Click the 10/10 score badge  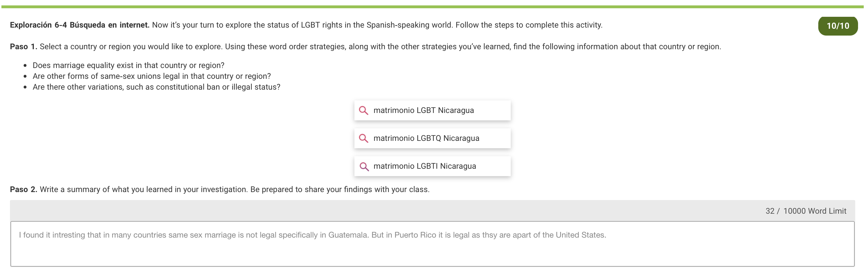pos(837,26)
